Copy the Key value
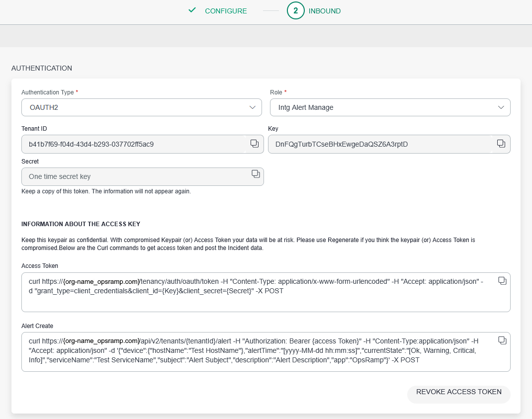532x419 pixels. coord(501,144)
